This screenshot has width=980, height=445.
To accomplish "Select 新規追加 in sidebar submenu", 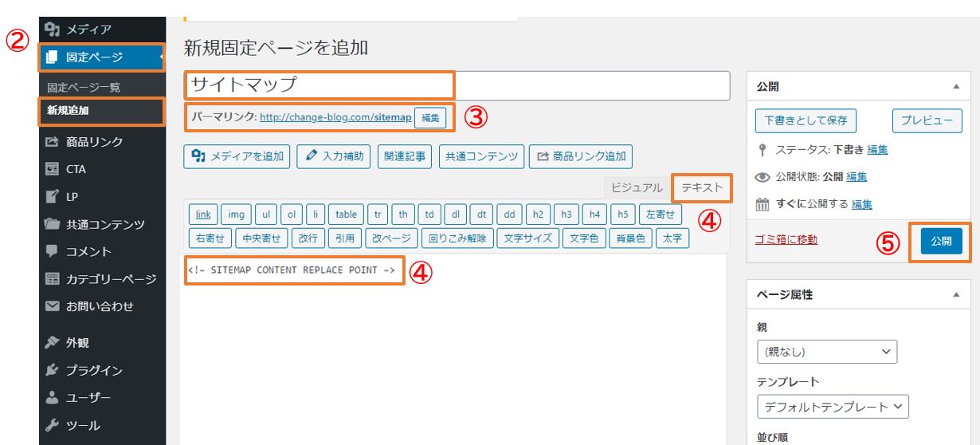I will [x=69, y=112].
